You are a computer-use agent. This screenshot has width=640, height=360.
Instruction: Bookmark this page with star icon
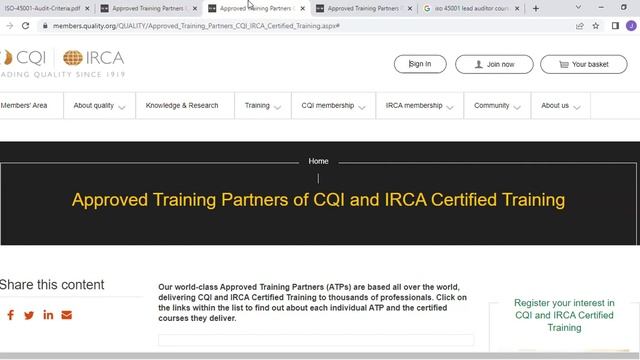point(596,26)
